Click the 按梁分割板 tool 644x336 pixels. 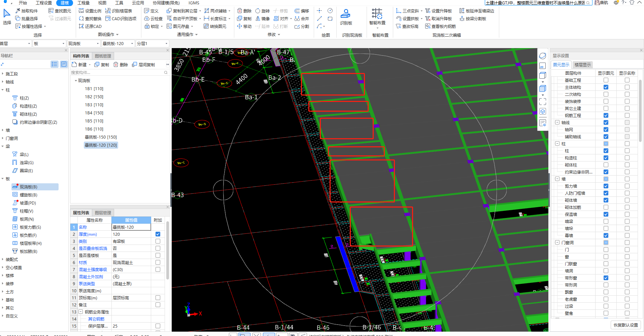coord(473,18)
